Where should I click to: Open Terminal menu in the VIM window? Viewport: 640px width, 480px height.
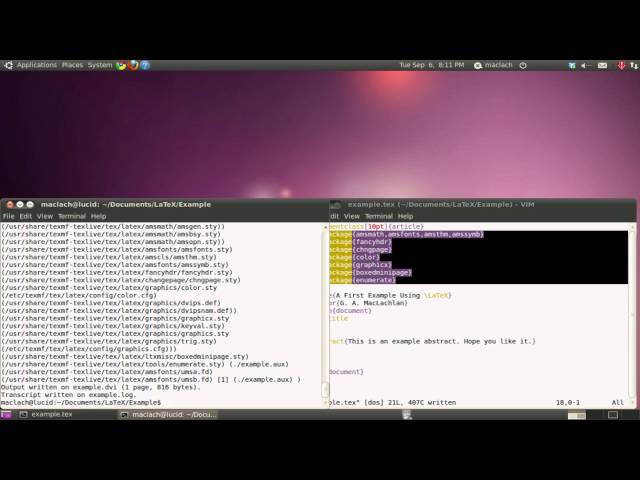tap(379, 216)
